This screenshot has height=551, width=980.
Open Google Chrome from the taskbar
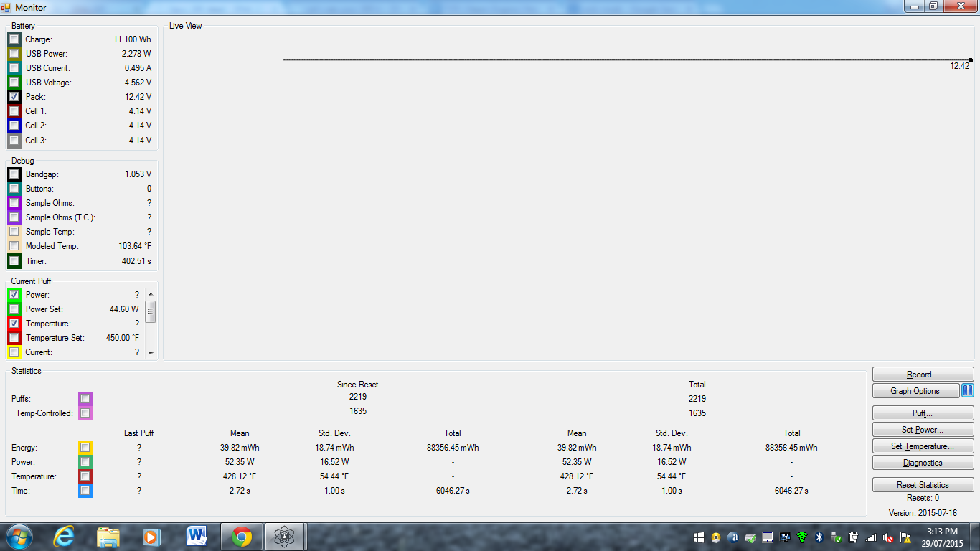[x=241, y=537]
